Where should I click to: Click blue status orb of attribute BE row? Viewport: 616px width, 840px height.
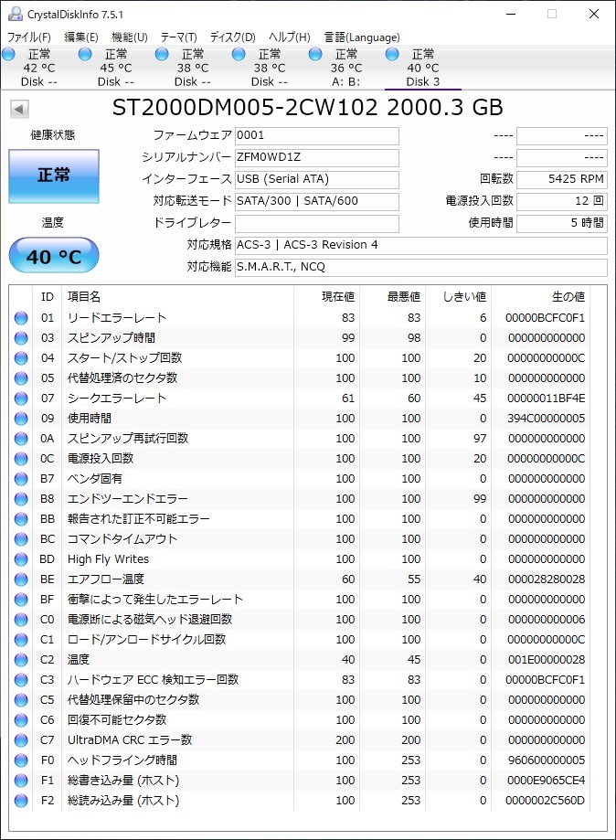[x=21, y=579]
